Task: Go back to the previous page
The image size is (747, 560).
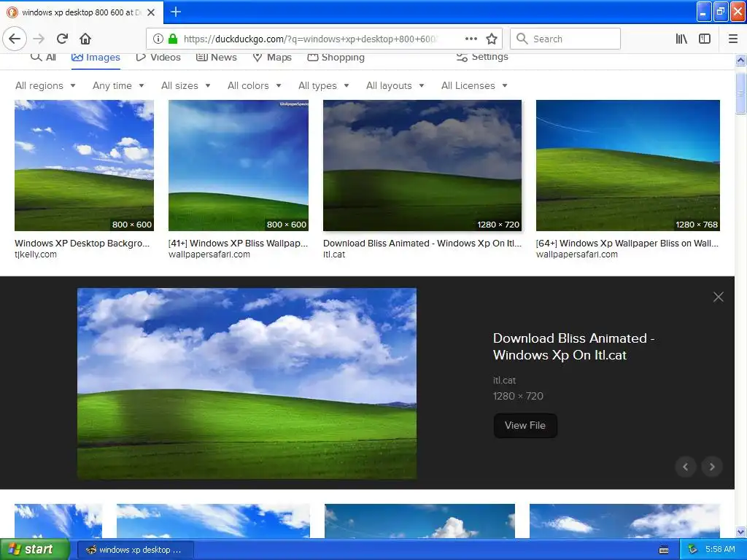Action: (x=15, y=39)
